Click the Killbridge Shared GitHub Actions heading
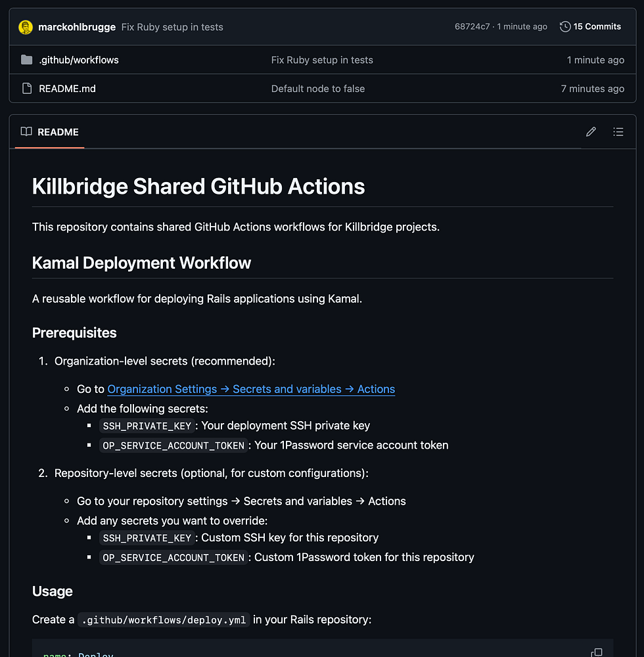This screenshot has height=657, width=644. pyautogui.click(x=198, y=187)
